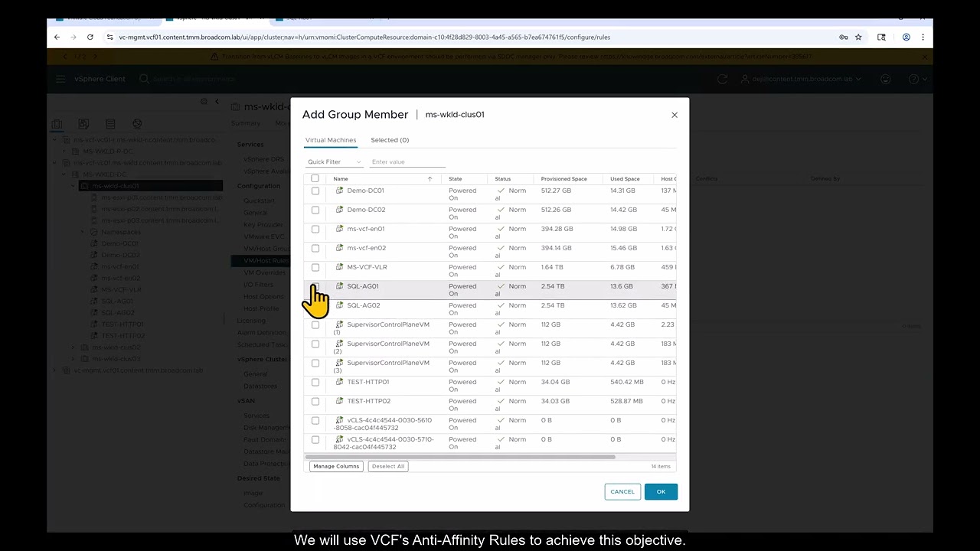The height and width of the screenshot is (551, 980).
Task: Bookmark this page with the star
Action: click(858, 37)
